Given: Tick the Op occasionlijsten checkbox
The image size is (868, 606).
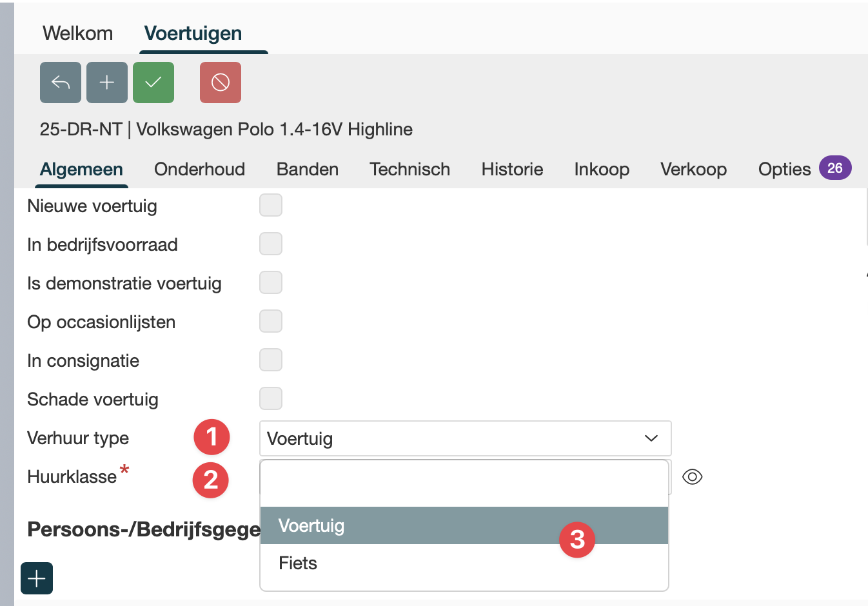Looking at the screenshot, I should pyautogui.click(x=271, y=322).
